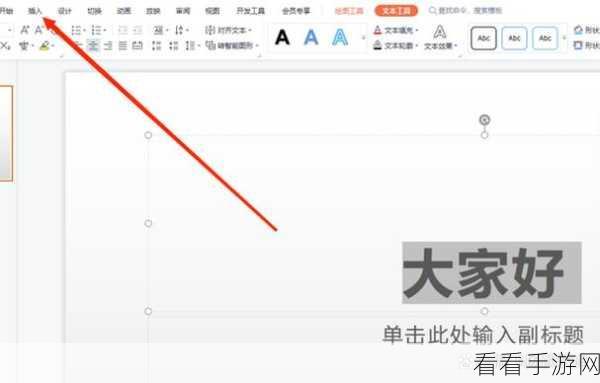The image size is (600, 383).
Task: Toggle justify text alignment
Action: click(123, 46)
